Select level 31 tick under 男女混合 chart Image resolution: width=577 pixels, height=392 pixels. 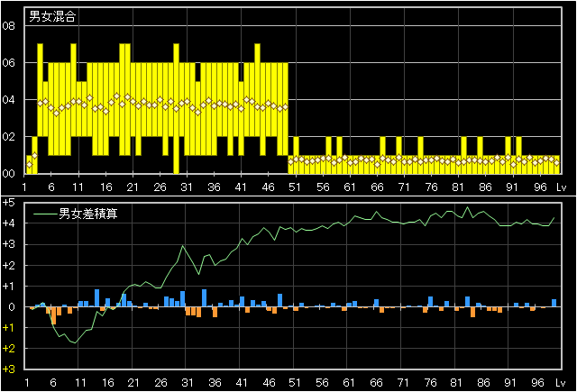click(187, 187)
